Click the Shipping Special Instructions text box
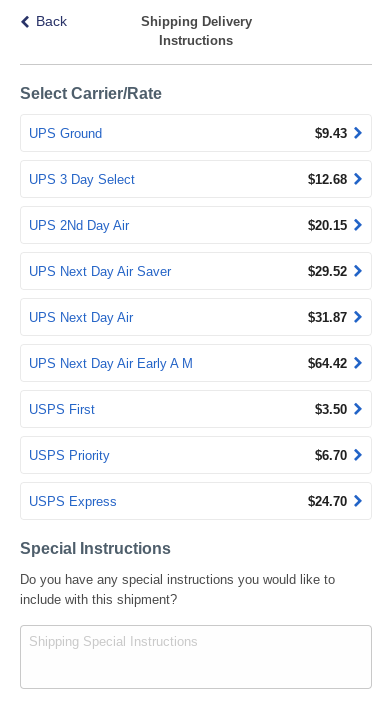 (196, 657)
